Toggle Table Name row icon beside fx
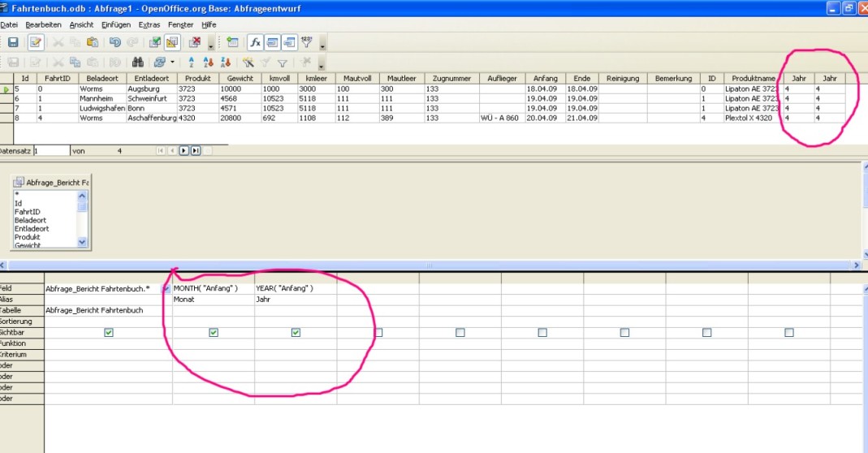The width and height of the screenshot is (868, 453). coord(272,42)
